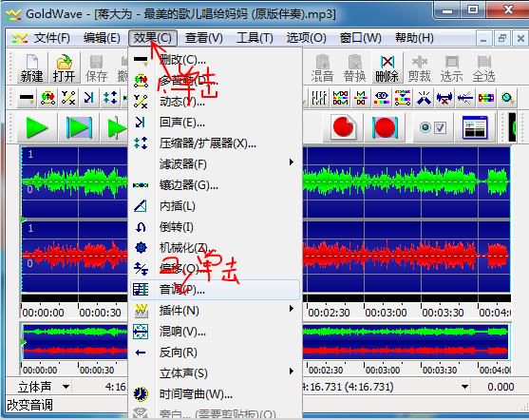
Task: Click the blue arrows with red X toolbar icon
Action: click(x=444, y=98)
